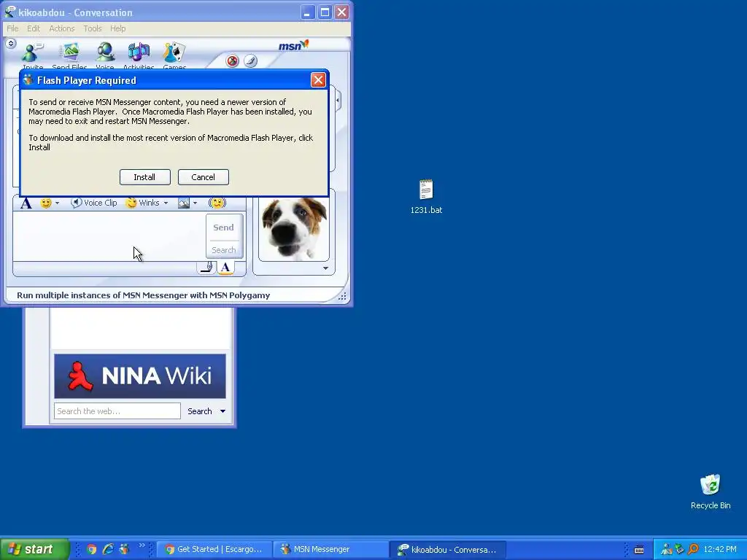Click the background picture icon

click(184, 203)
